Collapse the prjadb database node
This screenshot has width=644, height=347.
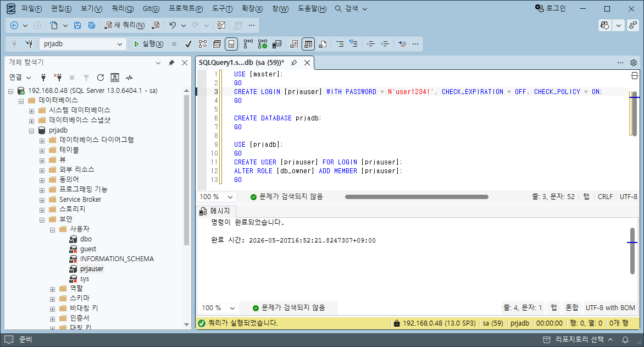point(32,131)
